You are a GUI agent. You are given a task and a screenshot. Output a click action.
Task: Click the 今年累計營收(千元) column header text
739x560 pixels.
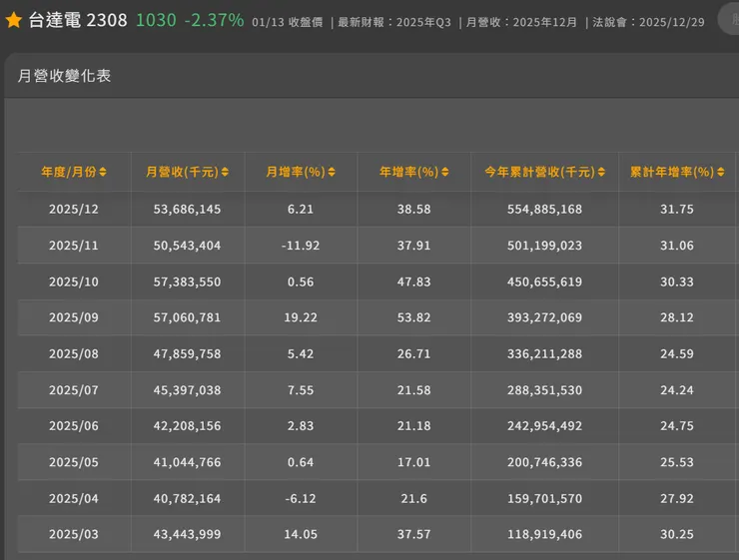[540, 172]
